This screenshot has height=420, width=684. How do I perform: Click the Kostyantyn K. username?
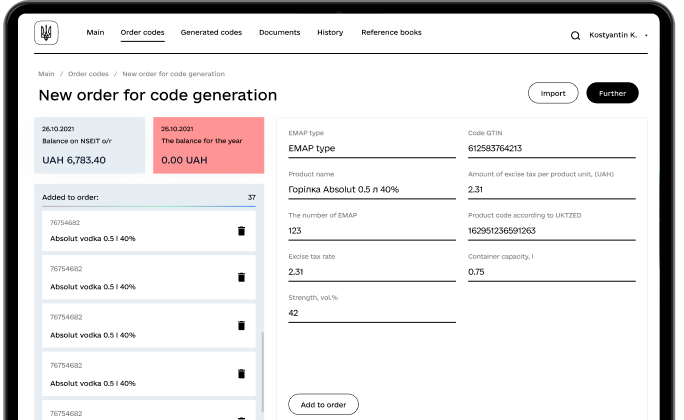point(613,35)
